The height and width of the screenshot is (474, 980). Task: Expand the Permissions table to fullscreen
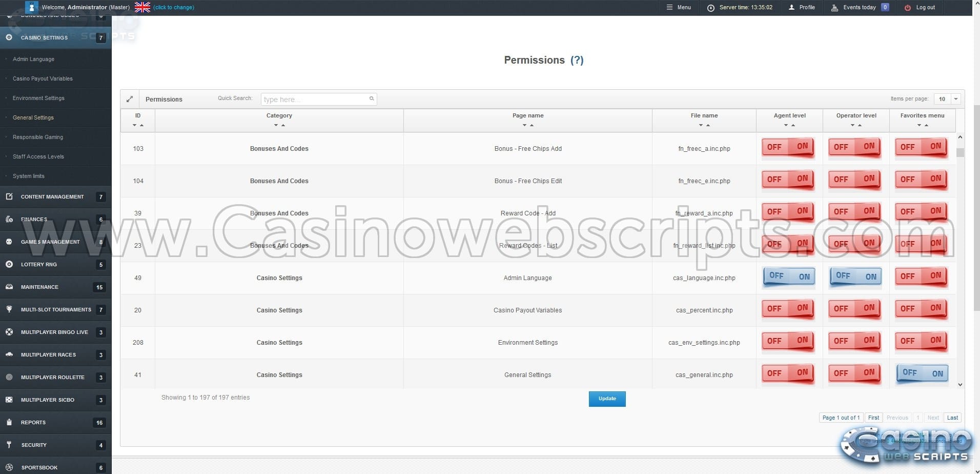[x=130, y=99]
